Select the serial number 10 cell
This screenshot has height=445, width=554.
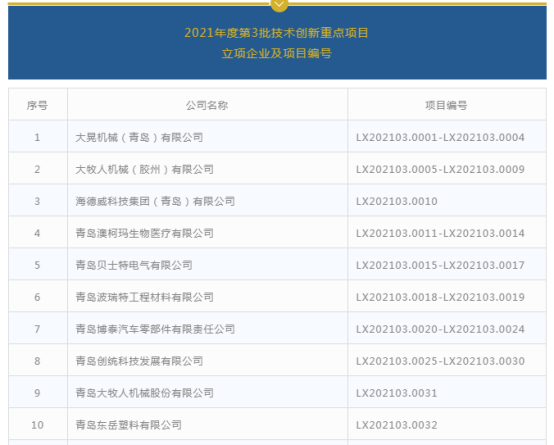[37, 425]
